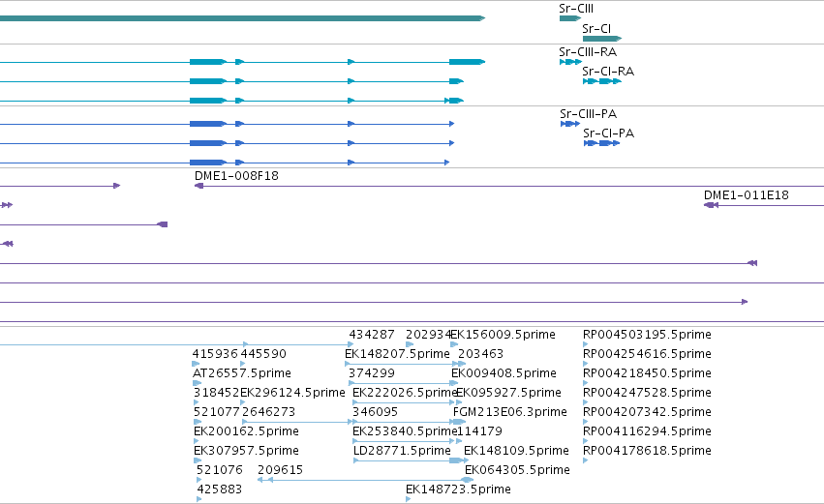Select EK095927.5prime label

coord(508,393)
